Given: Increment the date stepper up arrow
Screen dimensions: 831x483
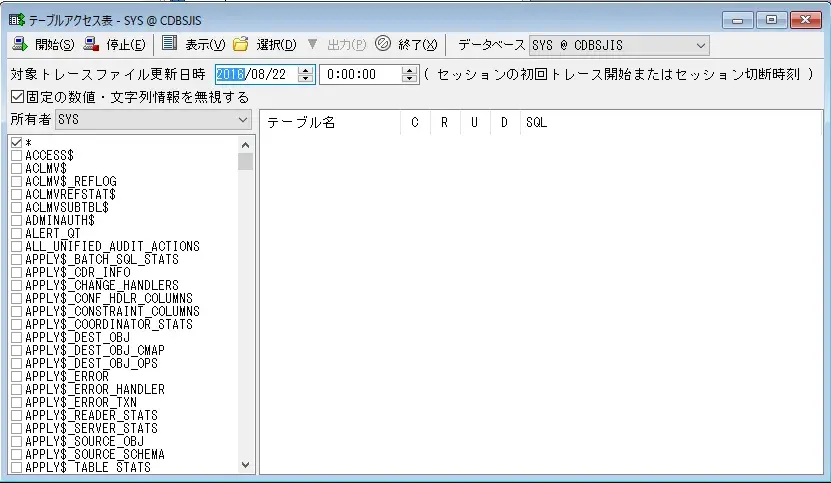Looking at the screenshot, I should [306, 69].
